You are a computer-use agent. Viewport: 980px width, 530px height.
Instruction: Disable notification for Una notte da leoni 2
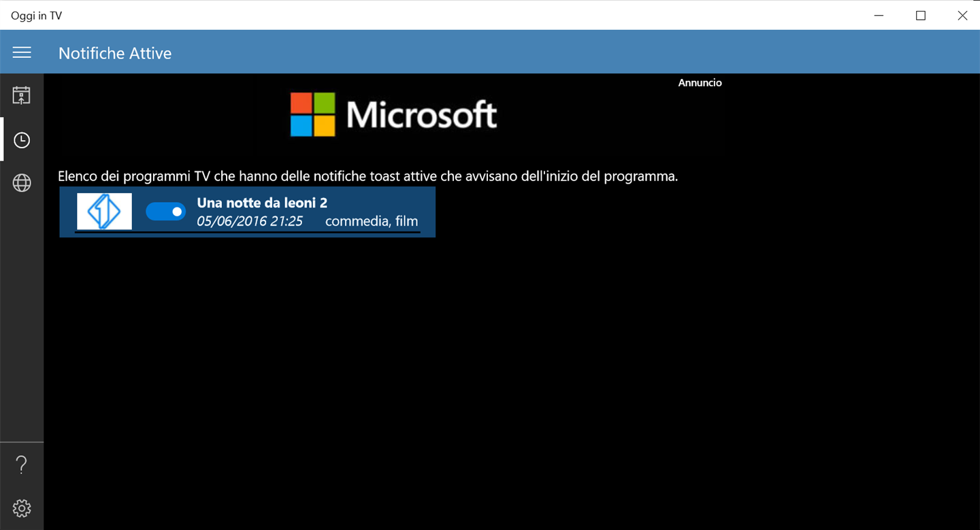tap(165, 212)
